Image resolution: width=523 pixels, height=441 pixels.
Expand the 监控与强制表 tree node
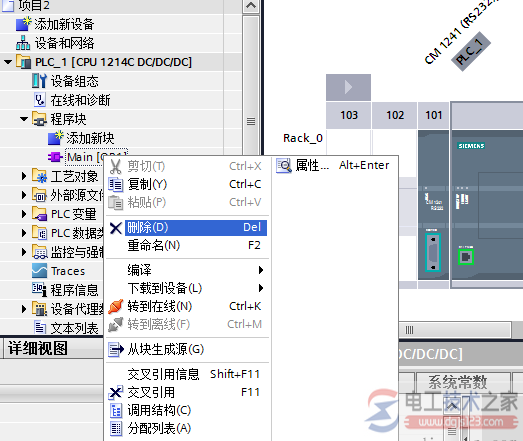click(24, 252)
